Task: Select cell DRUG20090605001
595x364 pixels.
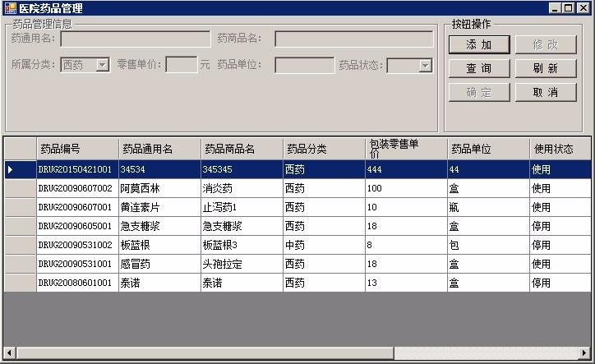Action: [78, 226]
